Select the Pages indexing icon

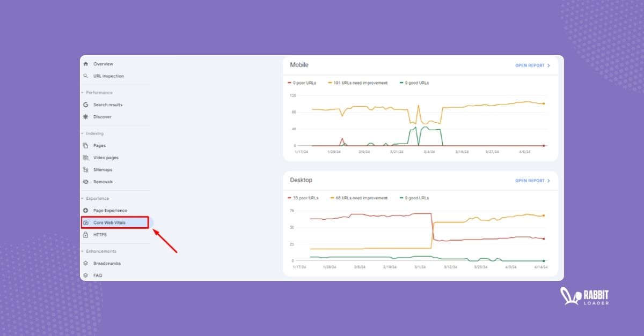(86, 145)
